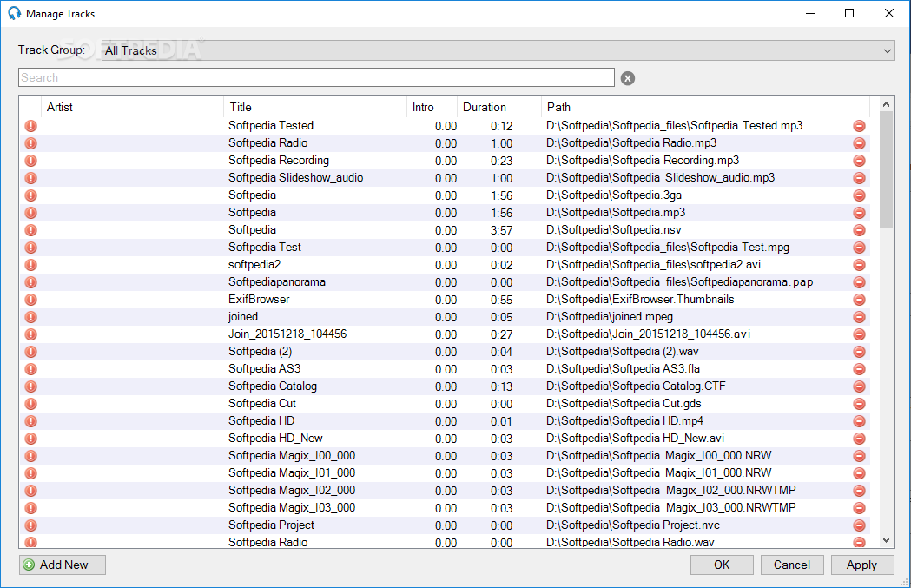Select the Softpedia Magix_I01_000 title

[292, 473]
